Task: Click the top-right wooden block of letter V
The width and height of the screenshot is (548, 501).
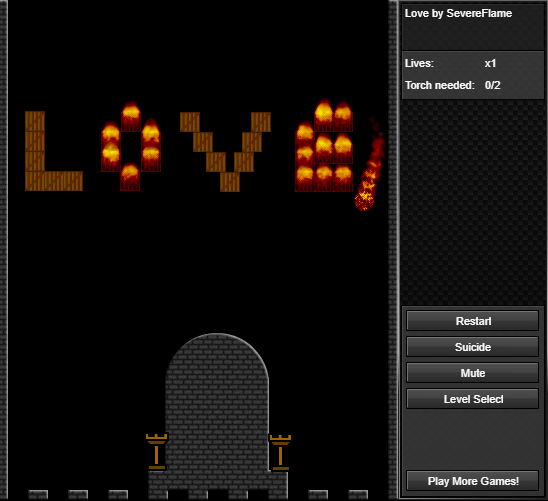Action: [261, 122]
